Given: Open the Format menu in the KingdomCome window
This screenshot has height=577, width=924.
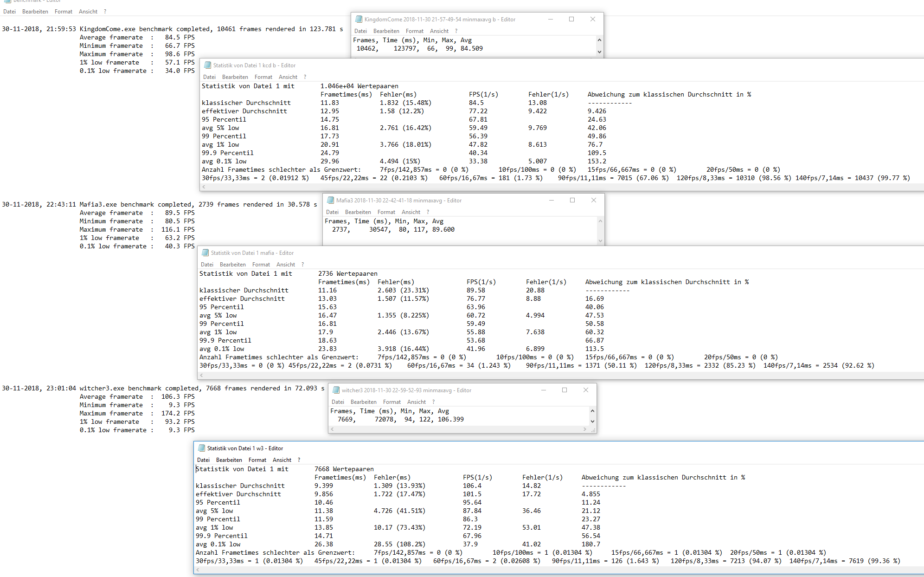Looking at the screenshot, I should (x=414, y=31).
